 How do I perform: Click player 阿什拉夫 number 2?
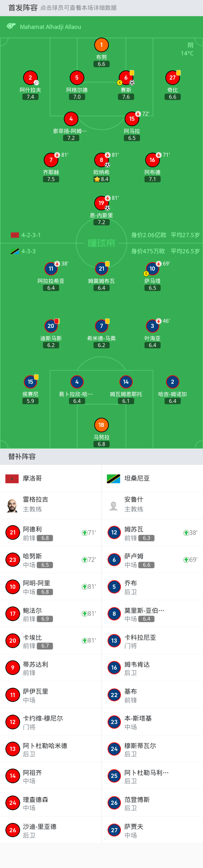[x=30, y=78]
